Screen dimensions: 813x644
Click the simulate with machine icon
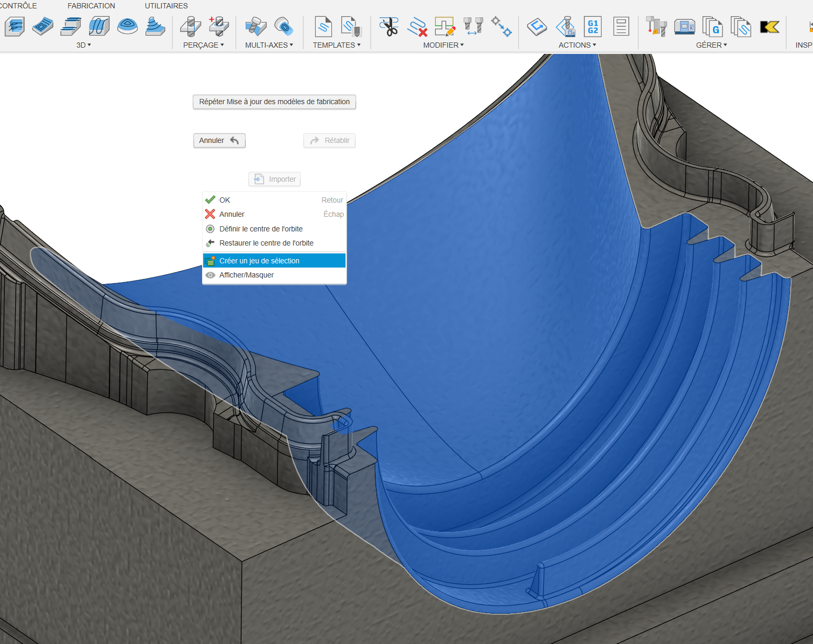click(x=566, y=26)
